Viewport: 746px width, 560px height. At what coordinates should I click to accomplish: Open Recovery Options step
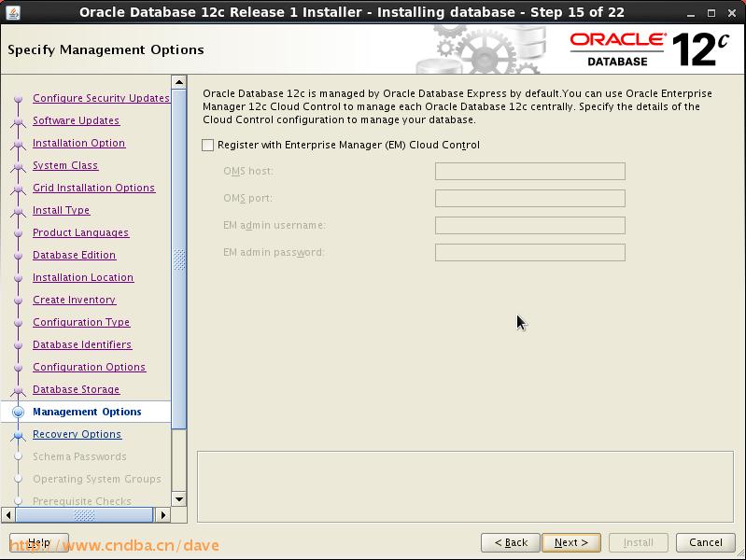[x=77, y=434]
